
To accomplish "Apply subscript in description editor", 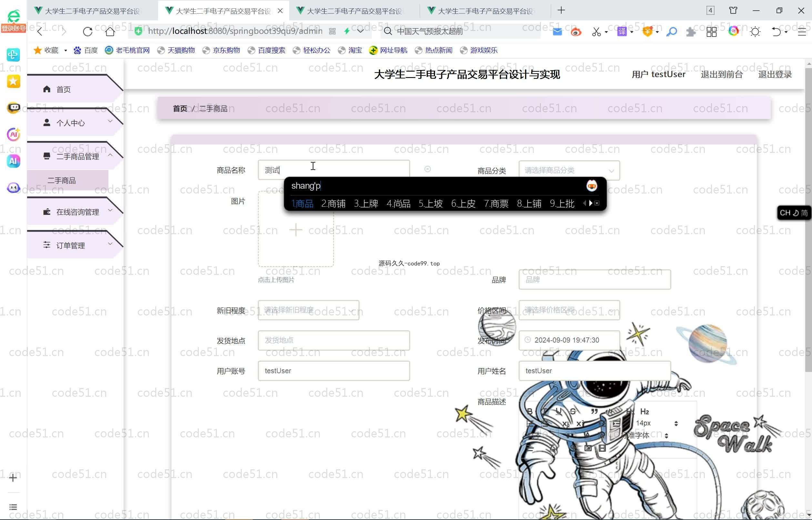I will click(566, 424).
